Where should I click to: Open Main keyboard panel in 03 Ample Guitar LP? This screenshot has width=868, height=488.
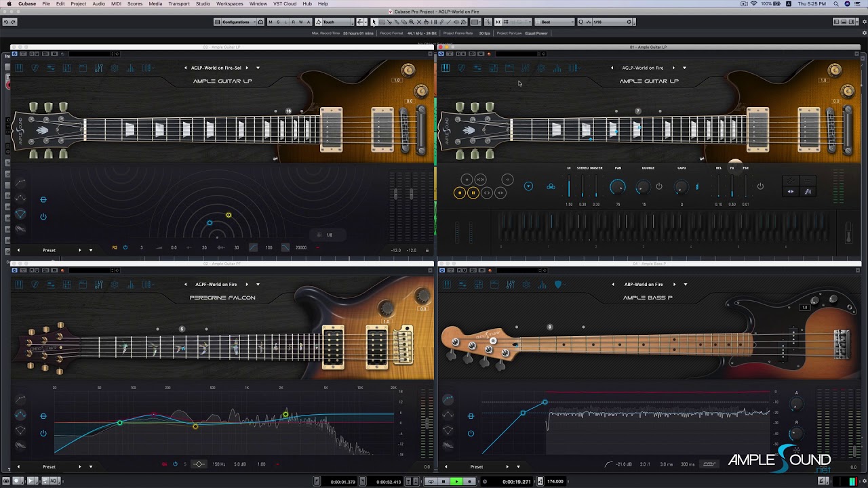click(x=19, y=68)
